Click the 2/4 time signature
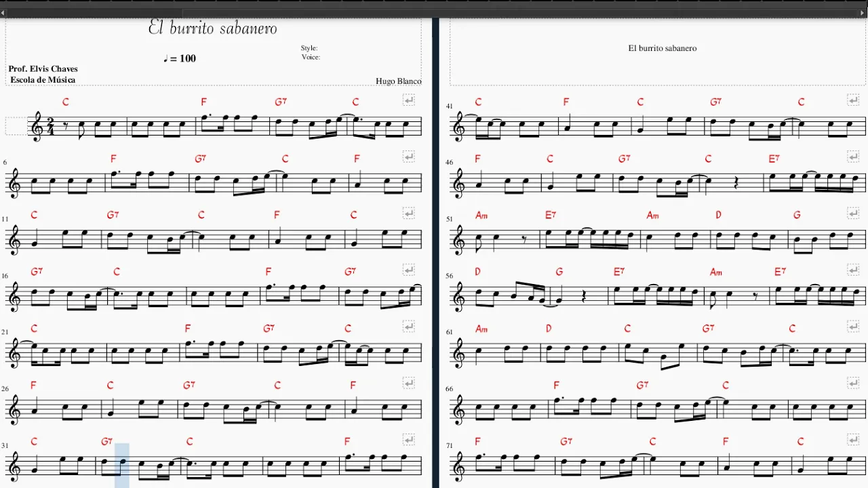The image size is (868, 488). click(x=50, y=126)
